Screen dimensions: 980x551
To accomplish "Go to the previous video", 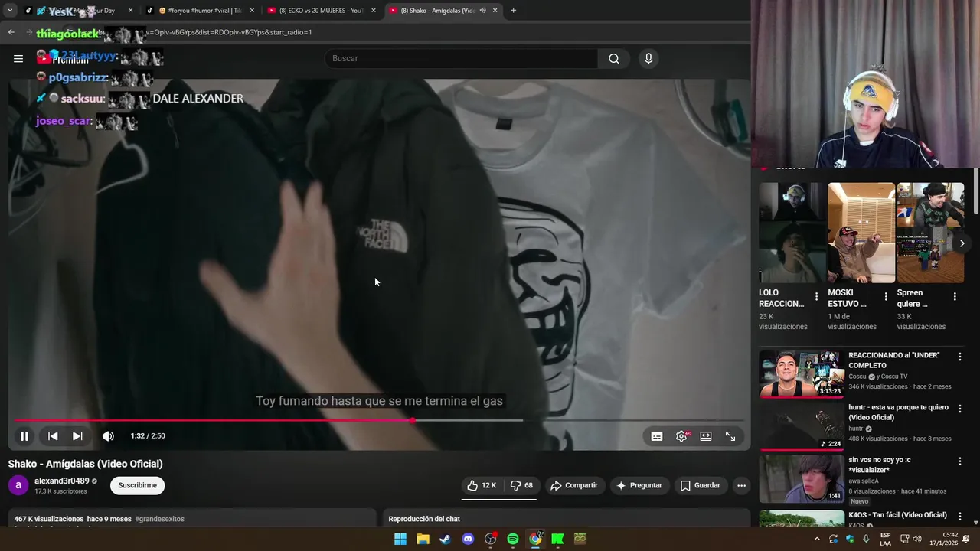I will 53,435.
